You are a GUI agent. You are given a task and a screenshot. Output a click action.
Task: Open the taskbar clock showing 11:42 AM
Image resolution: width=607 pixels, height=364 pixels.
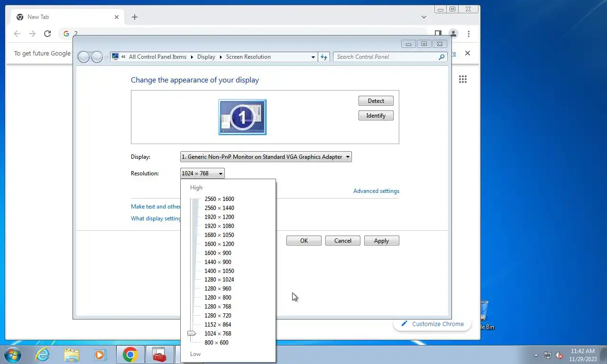pos(583,355)
